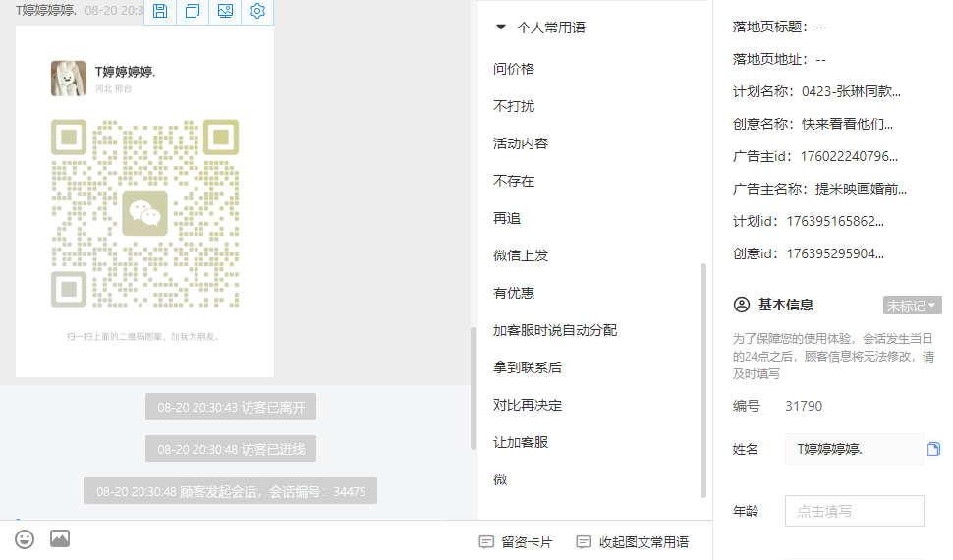This screenshot has height=560, width=953.
Task: Click the message 顾客发起会话 会话编号 34475
Action: (x=231, y=491)
